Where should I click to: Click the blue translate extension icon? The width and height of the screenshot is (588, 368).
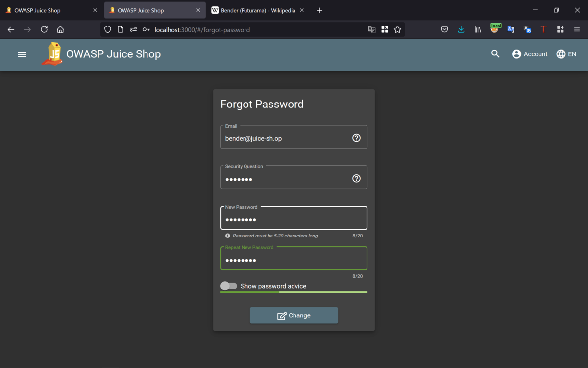click(511, 29)
